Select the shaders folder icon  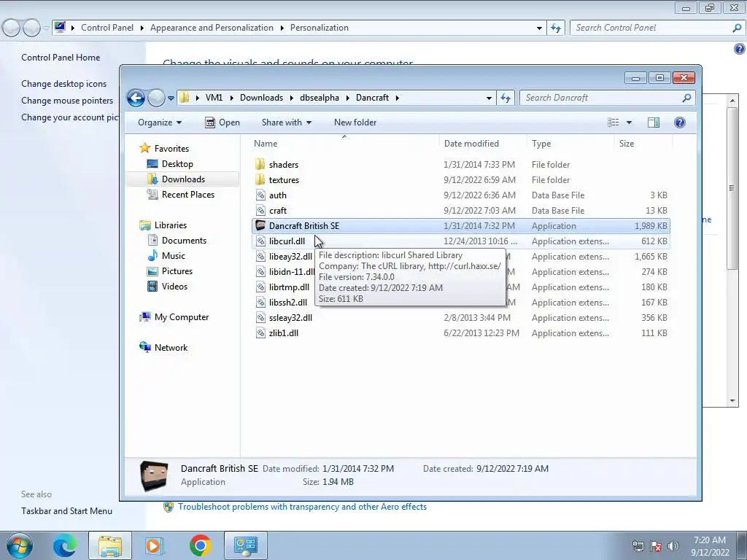[260, 164]
